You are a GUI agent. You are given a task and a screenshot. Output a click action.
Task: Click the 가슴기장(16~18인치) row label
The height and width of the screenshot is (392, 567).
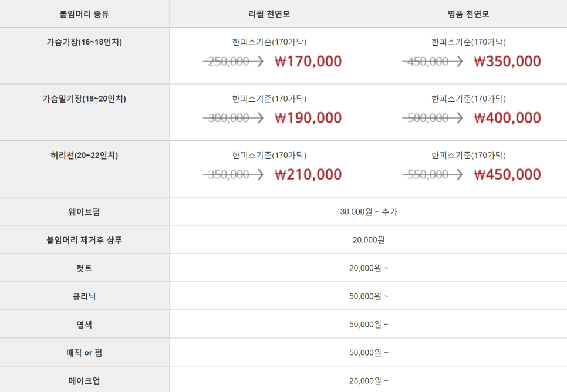click(x=85, y=42)
